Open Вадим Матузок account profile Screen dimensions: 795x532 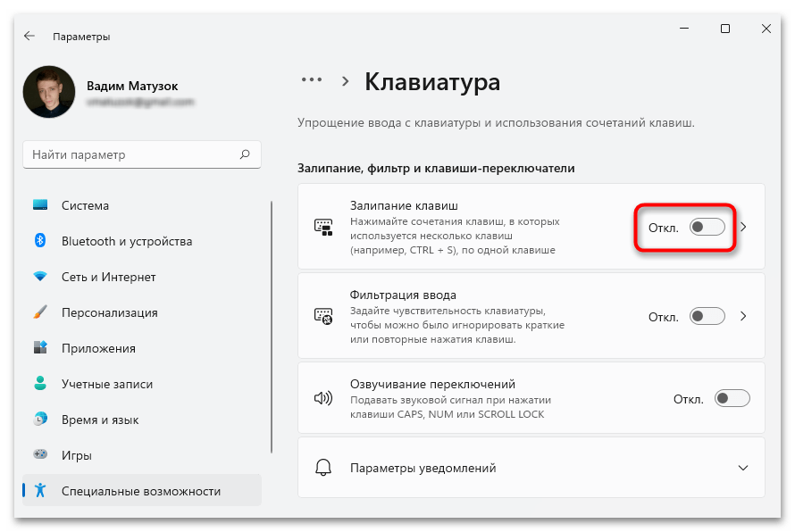(132, 86)
